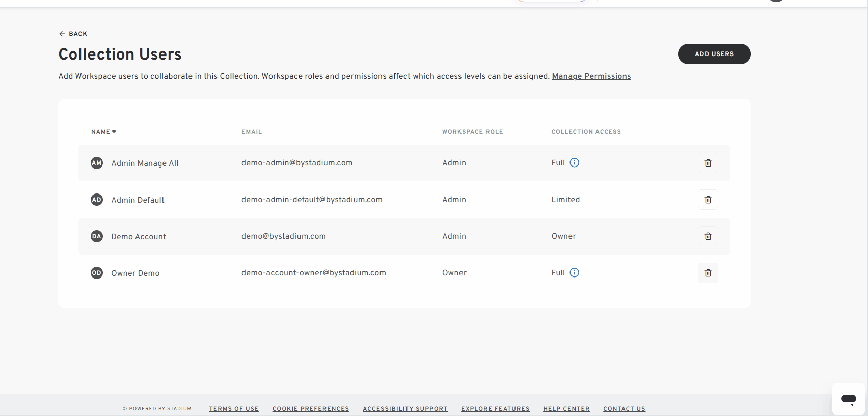The image size is (868, 416).
Task: Click Full access text for Admin Manage All
Action: [558, 163]
